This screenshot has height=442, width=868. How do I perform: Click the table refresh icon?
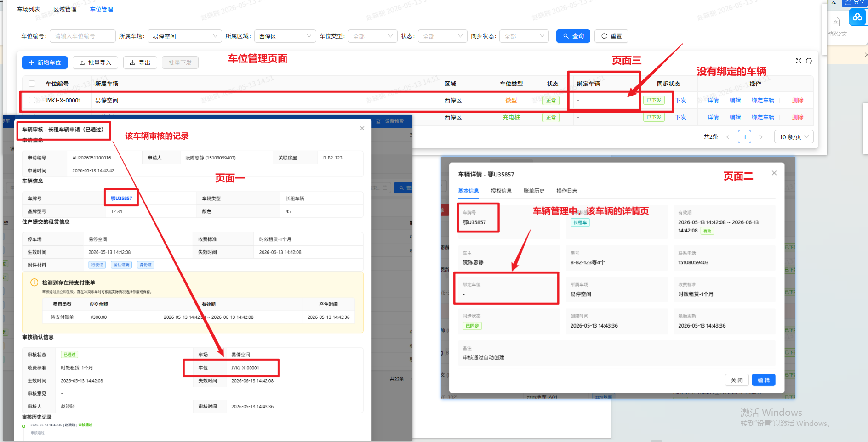[x=809, y=61]
